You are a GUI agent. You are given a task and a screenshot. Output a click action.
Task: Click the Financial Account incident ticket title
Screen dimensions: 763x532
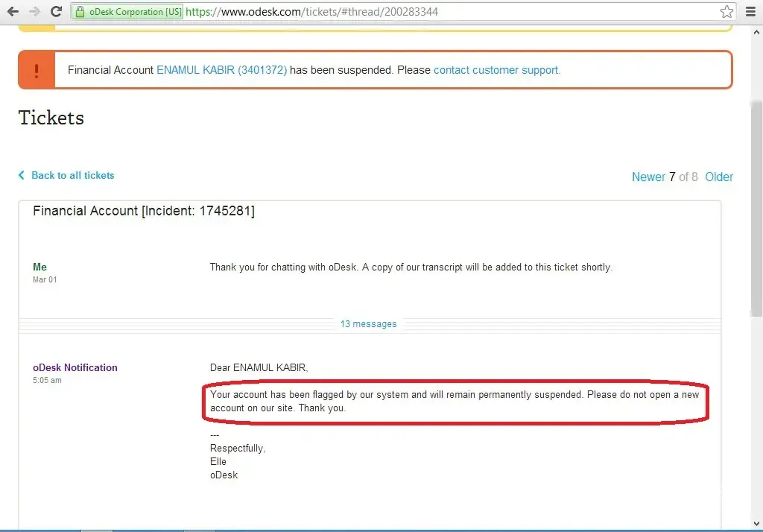144,211
